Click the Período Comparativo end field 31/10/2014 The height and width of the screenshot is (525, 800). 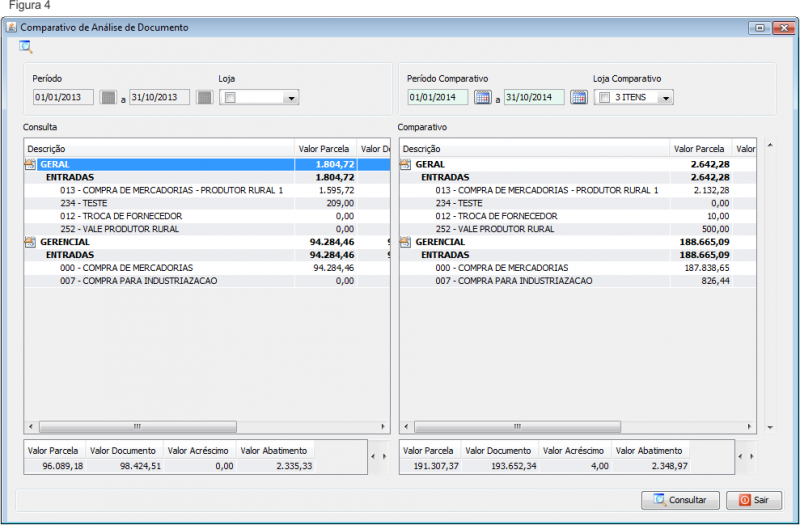click(x=534, y=97)
